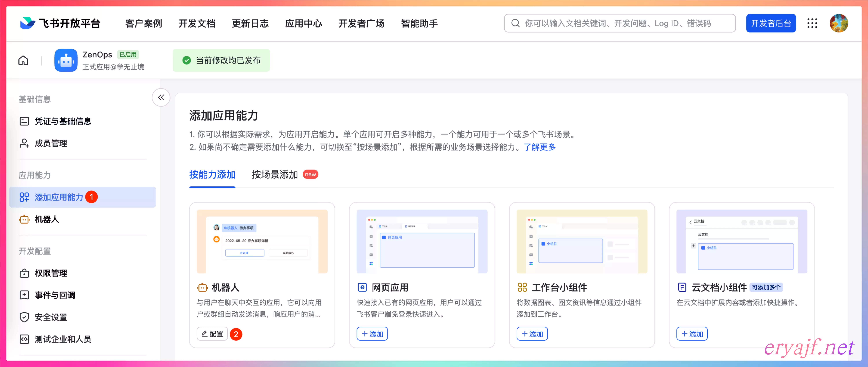Select the 按能力添加 tab

[x=212, y=175]
